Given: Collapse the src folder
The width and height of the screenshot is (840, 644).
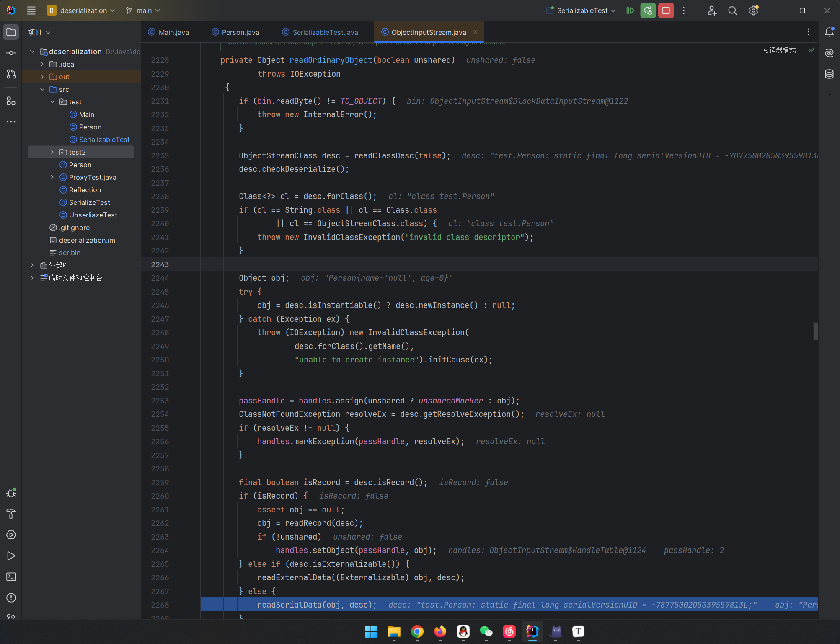Looking at the screenshot, I should [x=42, y=89].
